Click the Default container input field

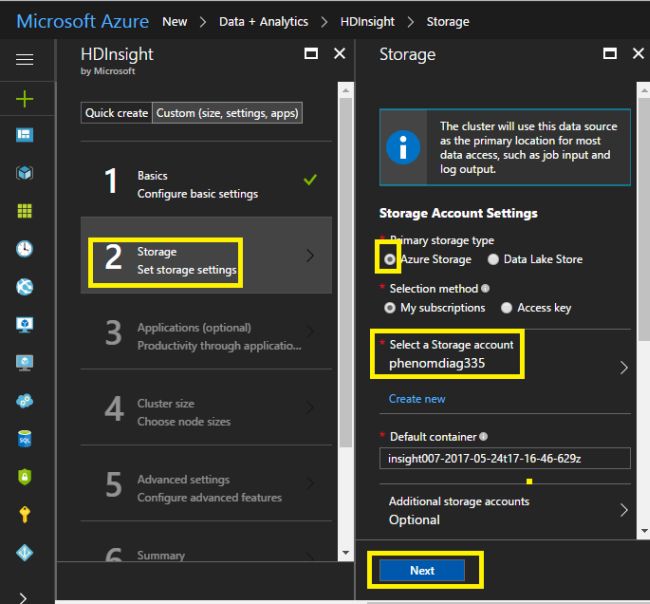pos(505,458)
